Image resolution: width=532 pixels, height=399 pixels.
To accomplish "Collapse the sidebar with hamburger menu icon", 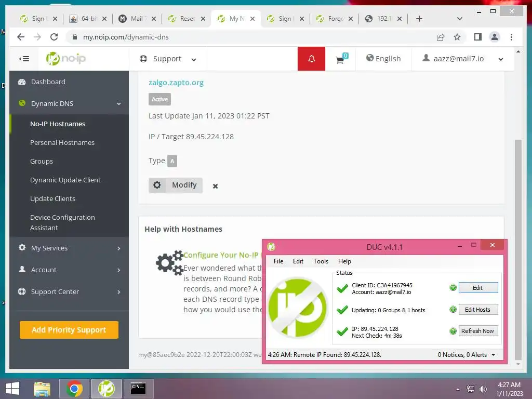I will (24, 59).
